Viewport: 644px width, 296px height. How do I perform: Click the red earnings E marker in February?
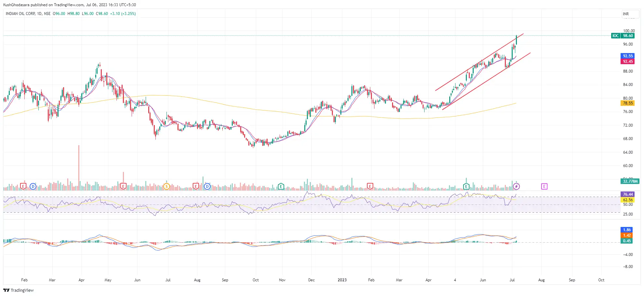(23, 186)
